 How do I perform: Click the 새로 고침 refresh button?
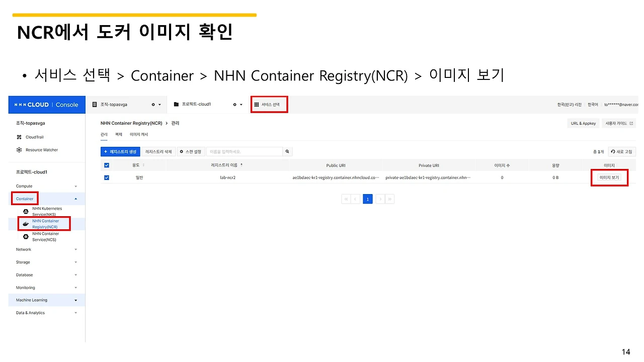pos(622,151)
